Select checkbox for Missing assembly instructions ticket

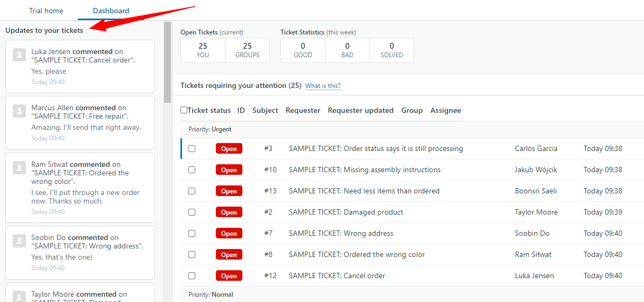(192, 170)
